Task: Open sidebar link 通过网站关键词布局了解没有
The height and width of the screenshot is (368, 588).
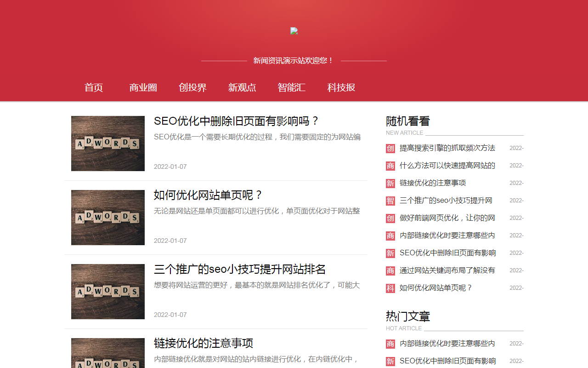Action: [447, 270]
